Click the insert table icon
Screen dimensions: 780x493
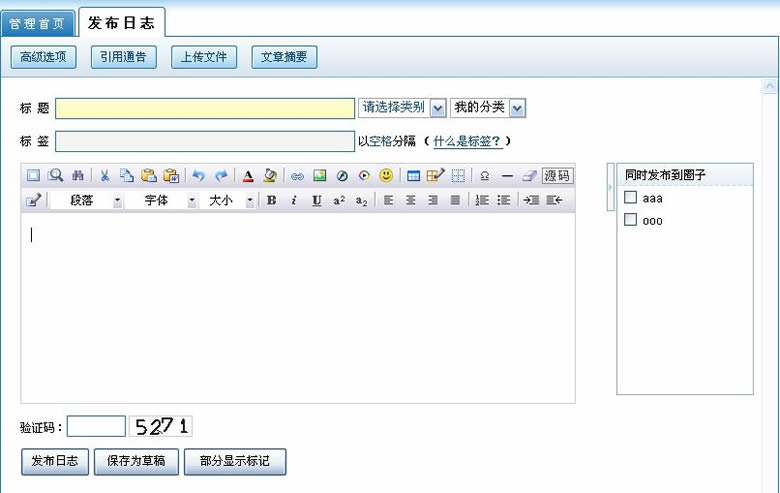tap(413, 176)
